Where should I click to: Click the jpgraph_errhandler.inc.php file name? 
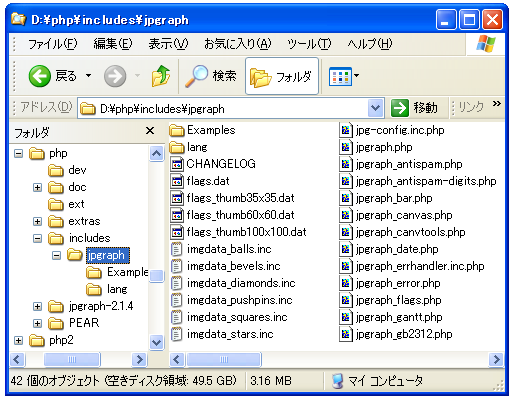click(420, 266)
